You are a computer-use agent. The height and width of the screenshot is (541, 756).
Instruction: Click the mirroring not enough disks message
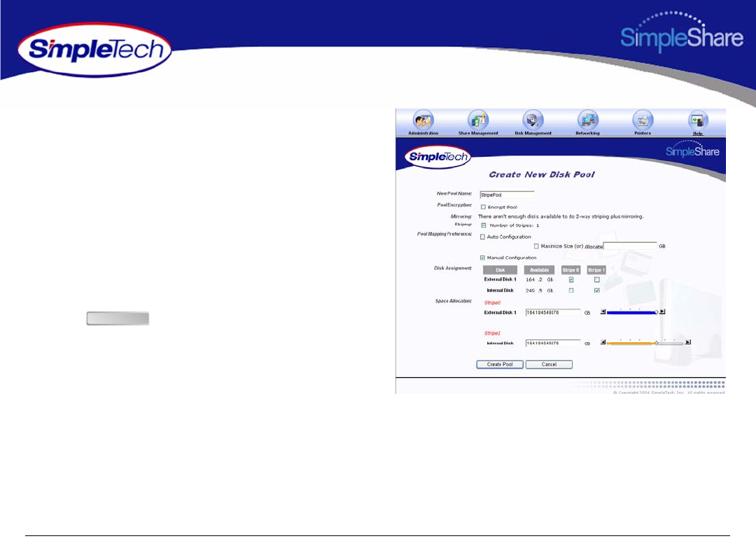pos(561,216)
